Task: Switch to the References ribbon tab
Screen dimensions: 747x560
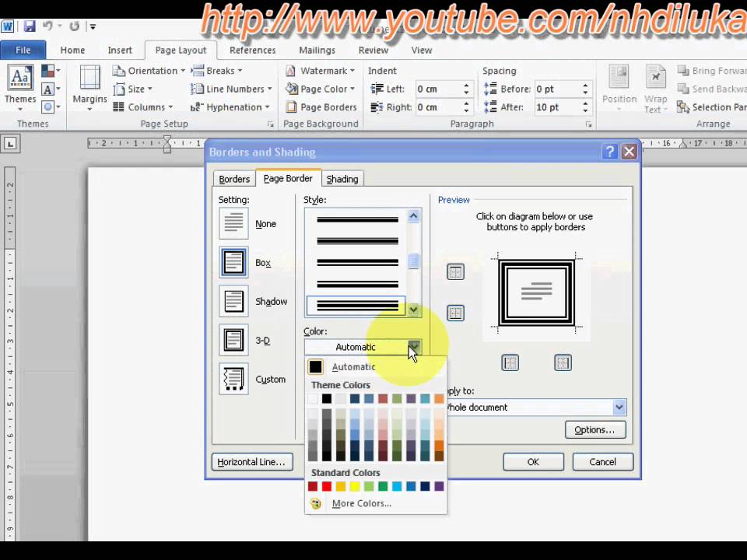Action: (x=252, y=50)
